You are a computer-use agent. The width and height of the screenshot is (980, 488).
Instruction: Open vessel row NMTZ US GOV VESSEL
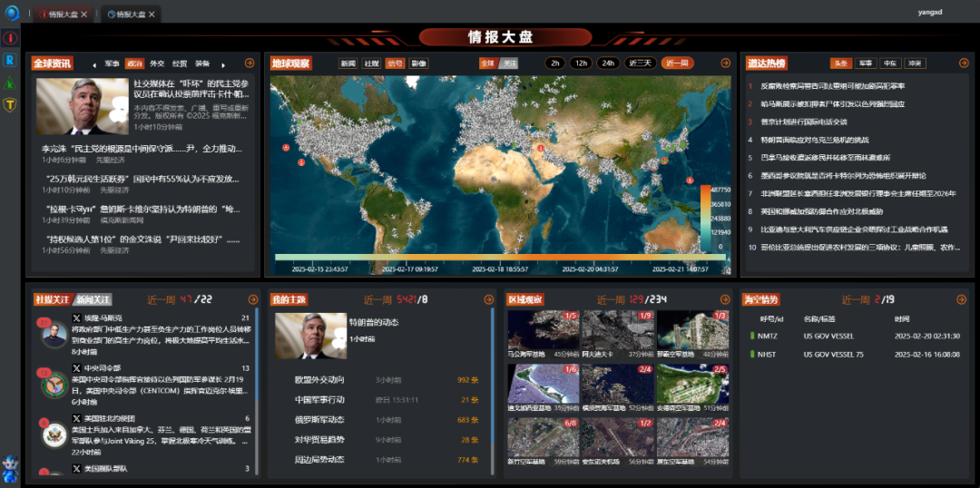[x=855, y=337]
